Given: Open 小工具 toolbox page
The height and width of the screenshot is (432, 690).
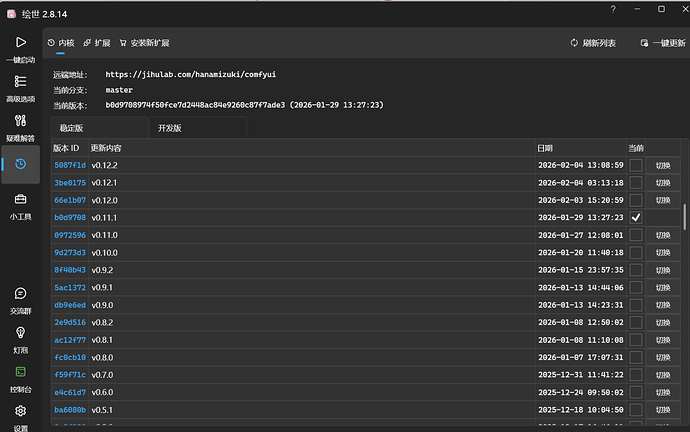Looking at the screenshot, I should (x=20, y=206).
